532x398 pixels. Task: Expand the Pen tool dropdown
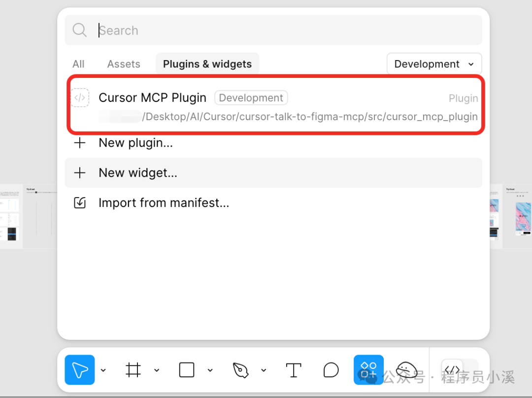[x=264, y=370]
